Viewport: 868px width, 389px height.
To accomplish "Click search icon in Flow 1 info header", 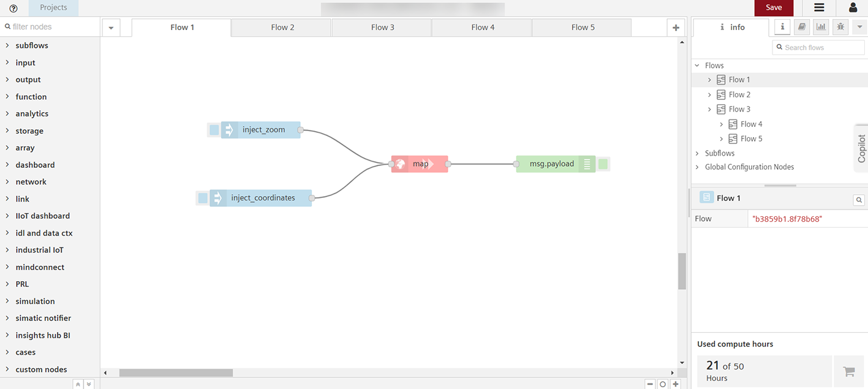I will [x=859, y=200].
